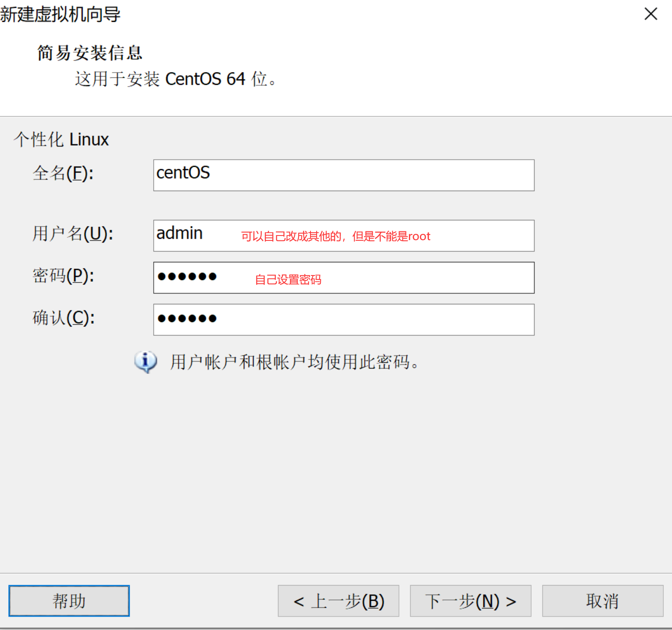
Task: Select the 确认 password confirmation field
Action: tap(343, 320)
